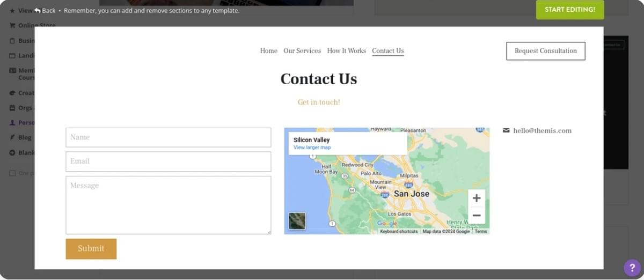Submit the contact form
Viewport: 644px width, 280px height.
[x=91, y=249]
